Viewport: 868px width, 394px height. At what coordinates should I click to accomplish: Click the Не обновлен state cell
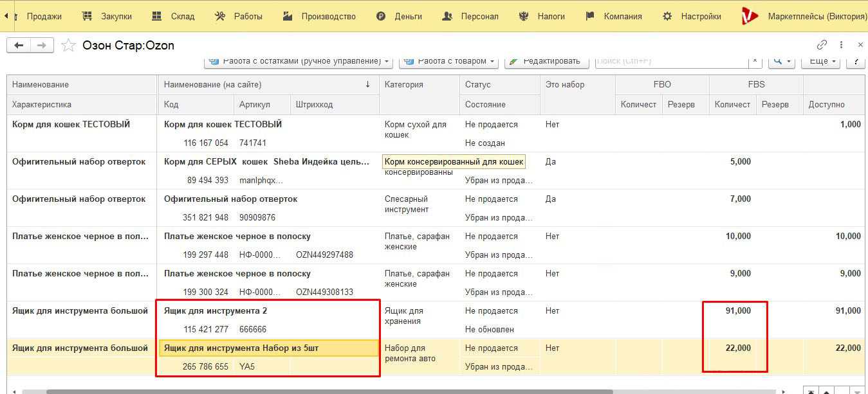[490, 329]
